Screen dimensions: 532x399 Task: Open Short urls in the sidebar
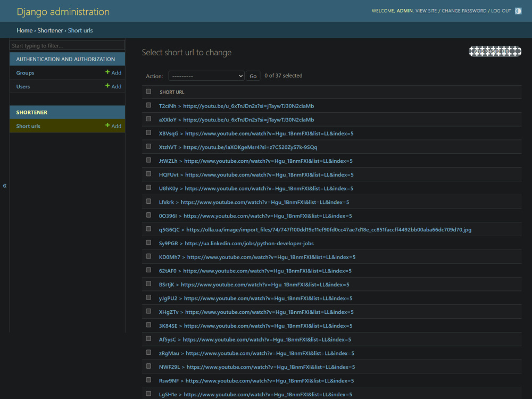click(x=28, y=126)
